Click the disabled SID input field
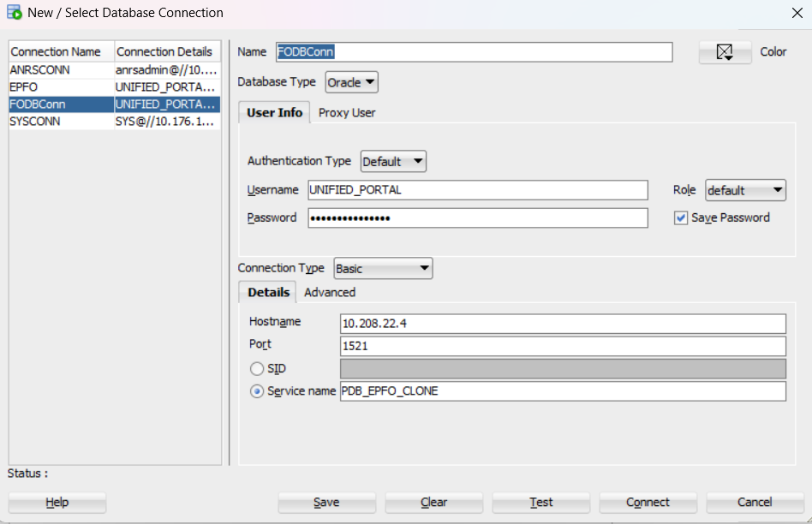Screen dimensions: 812x524 [563, 369]
